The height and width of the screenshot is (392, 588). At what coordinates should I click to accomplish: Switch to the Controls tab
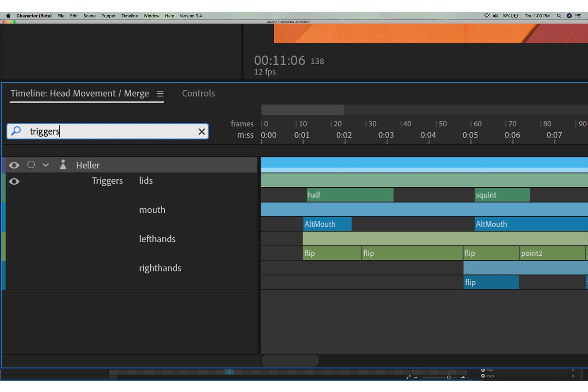pos(198,93)
